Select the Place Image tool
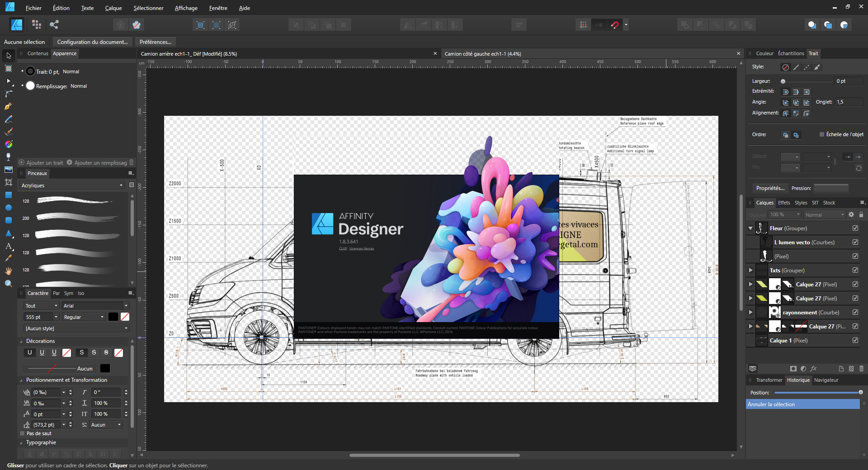Image resolution: width=868 pixels, height=470 pixels. 8,170
